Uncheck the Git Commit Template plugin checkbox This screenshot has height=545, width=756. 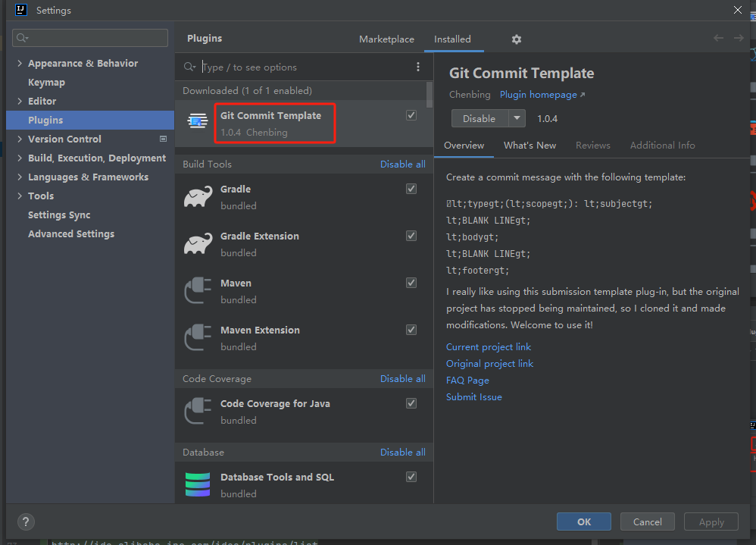tap(411, 115)
